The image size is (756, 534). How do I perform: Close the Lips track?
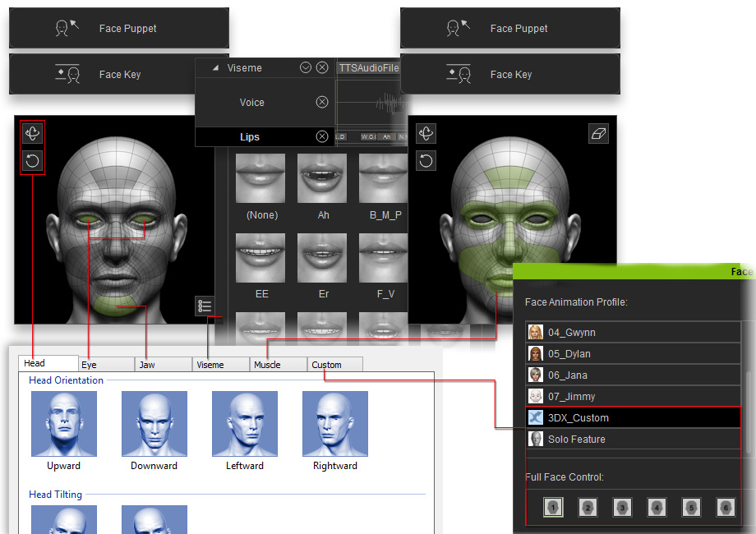click(322, 137)
